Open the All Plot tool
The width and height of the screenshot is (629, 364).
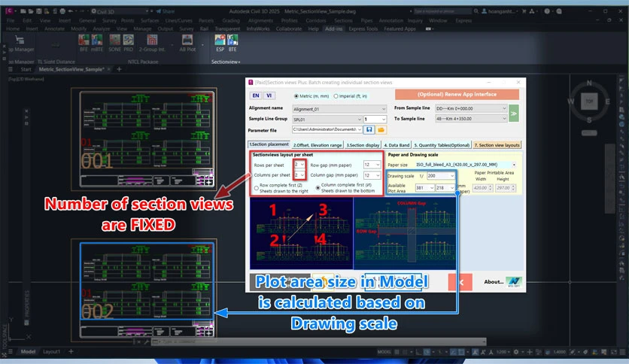pos(187,43)
